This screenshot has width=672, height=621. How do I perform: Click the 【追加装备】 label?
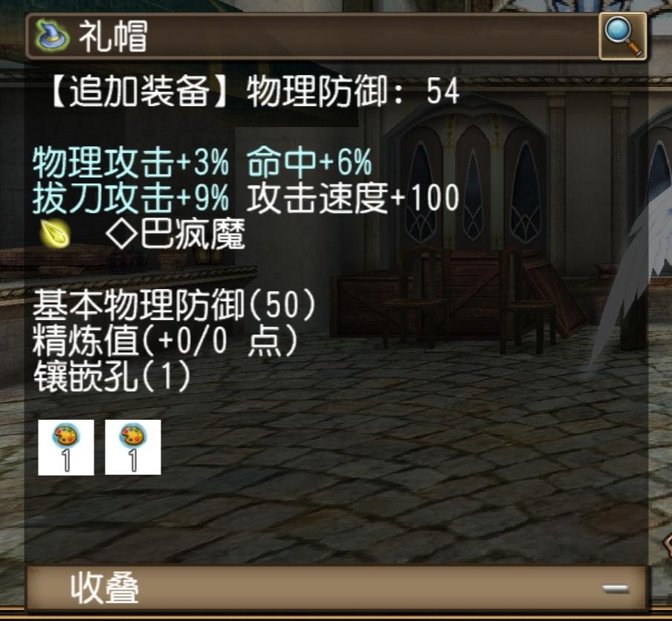[140, 91]
